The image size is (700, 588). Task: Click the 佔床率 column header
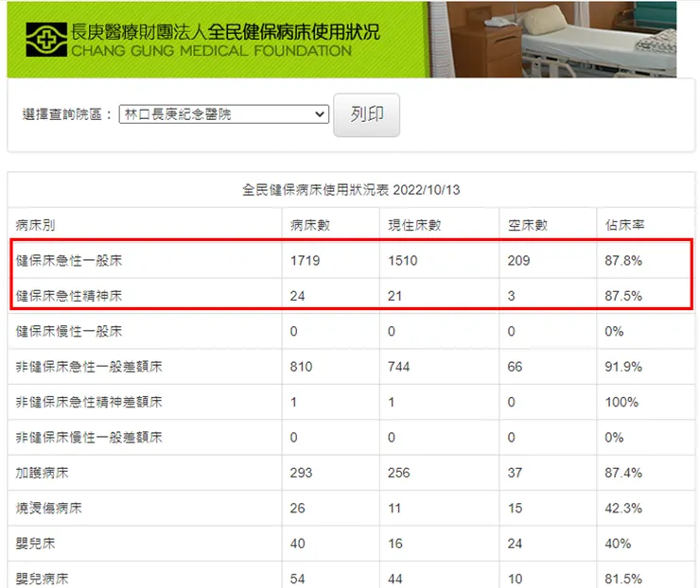tap(624, 225)
